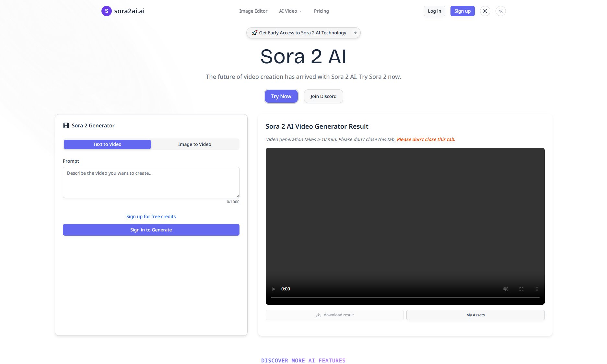The height and width of the screenshot is (364, 607).
Task: Unmute the video with the speaker icon
Action: coord(506,289)
